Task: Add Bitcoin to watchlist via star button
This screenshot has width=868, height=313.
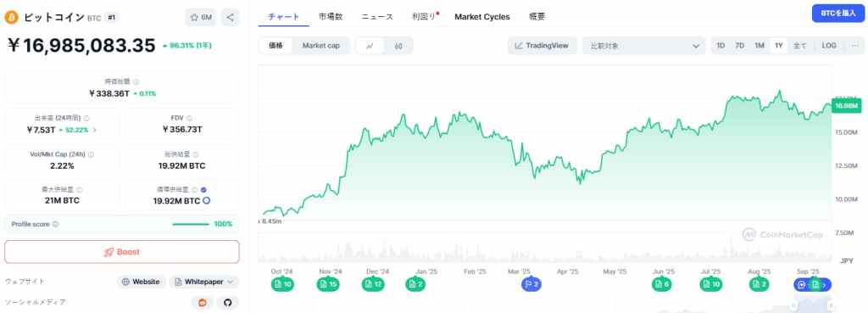Action: [x=201, y=17]
